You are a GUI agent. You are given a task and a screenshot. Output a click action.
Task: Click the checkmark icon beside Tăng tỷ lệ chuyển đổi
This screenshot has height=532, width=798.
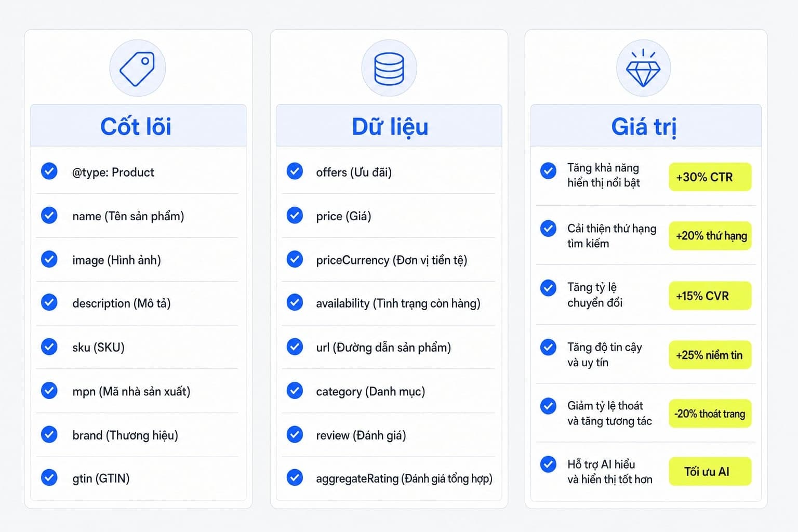click(x=548, y=288)
